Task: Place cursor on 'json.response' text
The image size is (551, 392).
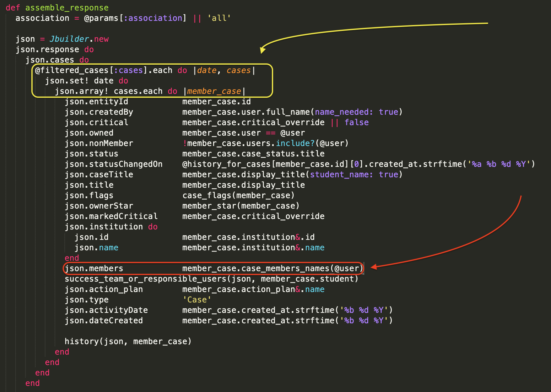Action: (x=47, y=49)
